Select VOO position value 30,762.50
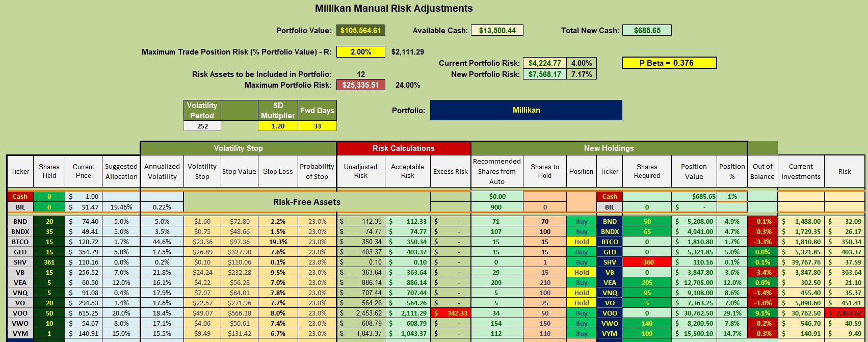The height and width of the screenshot is (342, 868). [694, 313]
